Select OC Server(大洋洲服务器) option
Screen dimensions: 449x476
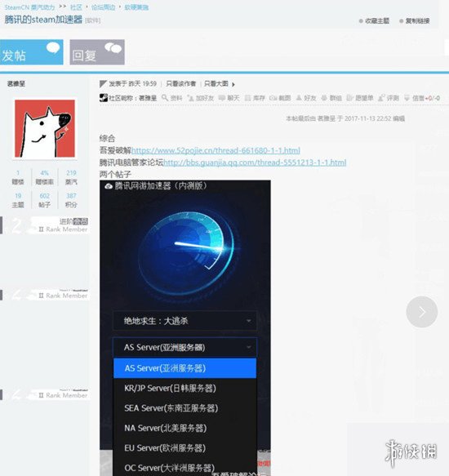point(184,468)
